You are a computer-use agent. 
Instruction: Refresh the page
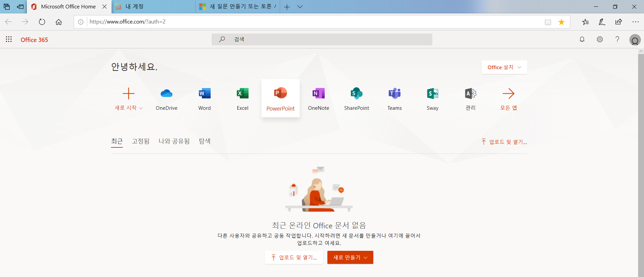point(42,22)
